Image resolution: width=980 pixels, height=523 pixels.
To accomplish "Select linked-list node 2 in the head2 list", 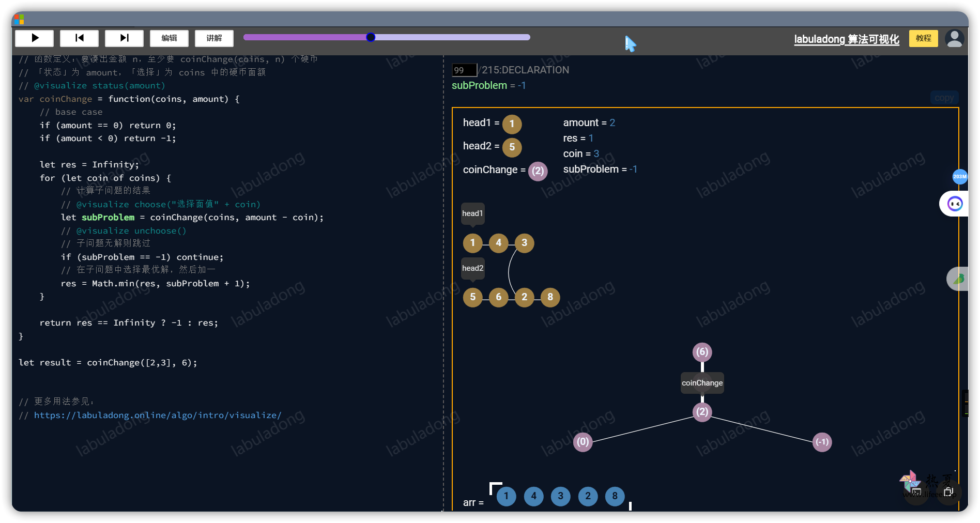I will (x=524, y=297).
